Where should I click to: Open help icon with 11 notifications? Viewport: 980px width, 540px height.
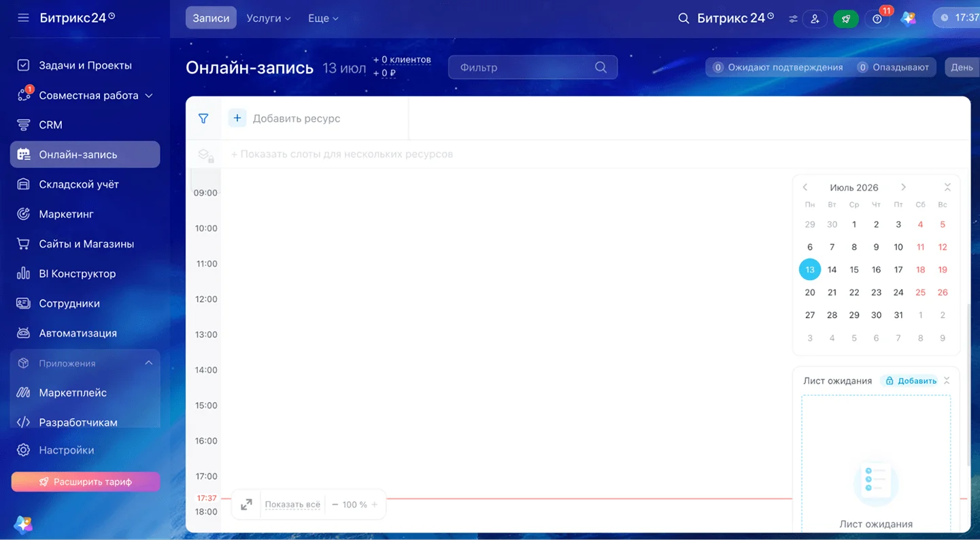click(877, 19)
